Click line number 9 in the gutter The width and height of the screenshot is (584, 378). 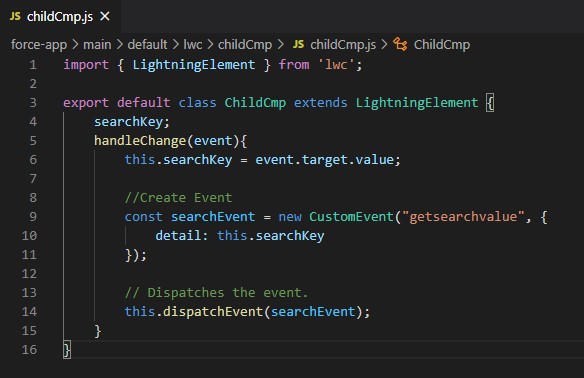33,217
